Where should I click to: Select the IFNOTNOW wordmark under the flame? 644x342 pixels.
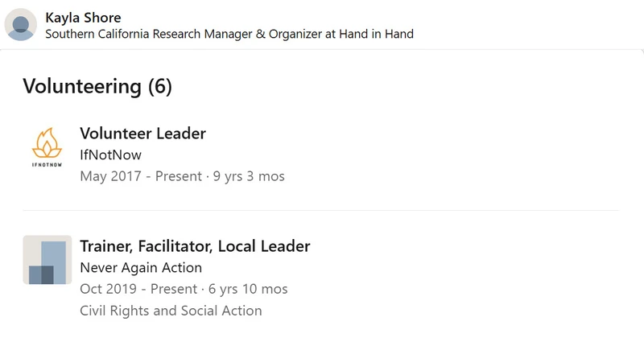(47, 165)
